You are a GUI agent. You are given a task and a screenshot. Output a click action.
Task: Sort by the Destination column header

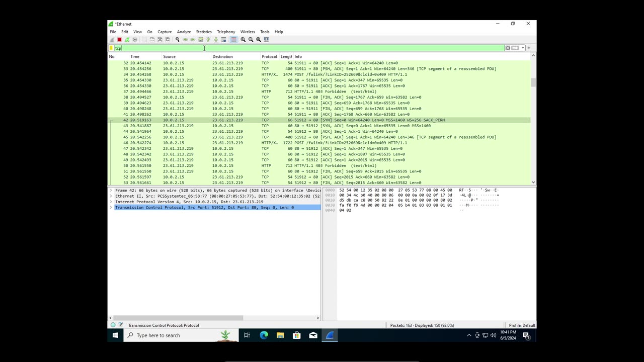[x=235, y=57]
